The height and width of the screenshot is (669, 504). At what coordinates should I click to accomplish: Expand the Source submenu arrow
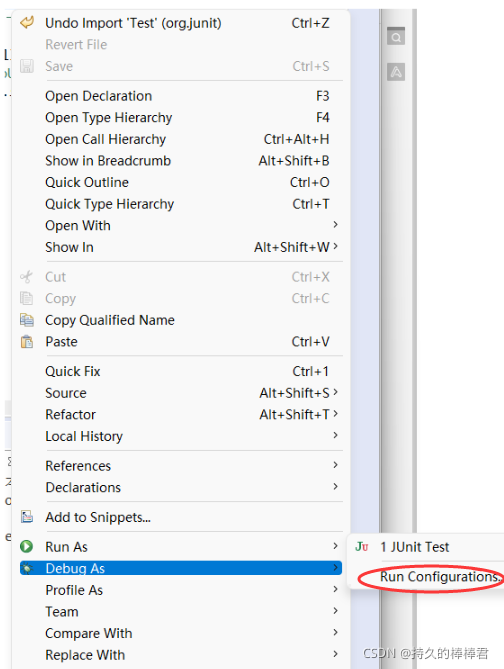pyautogui.click(x=335, y=392)
